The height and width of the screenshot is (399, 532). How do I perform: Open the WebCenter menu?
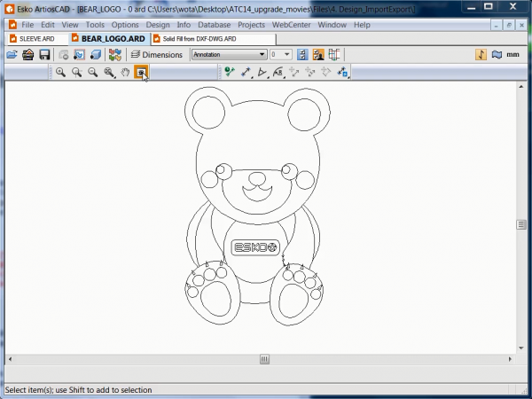[x=290, y=25]
